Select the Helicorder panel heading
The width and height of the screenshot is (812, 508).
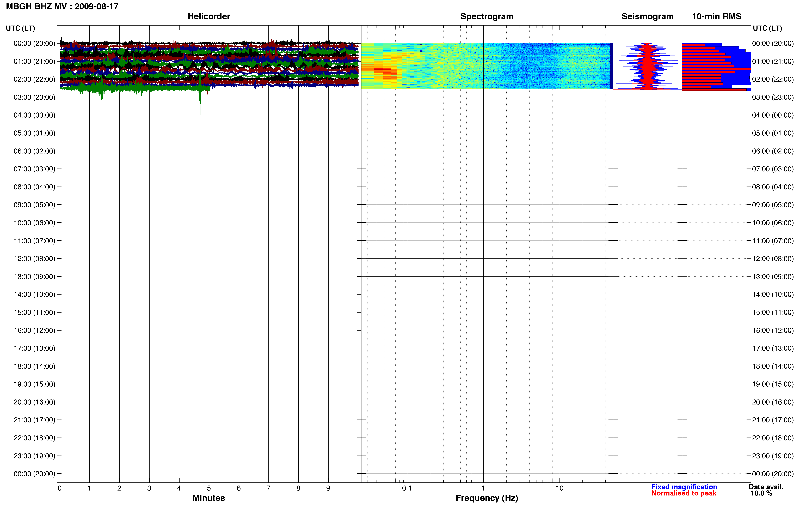pyautogui.click(x=208, y=16)
